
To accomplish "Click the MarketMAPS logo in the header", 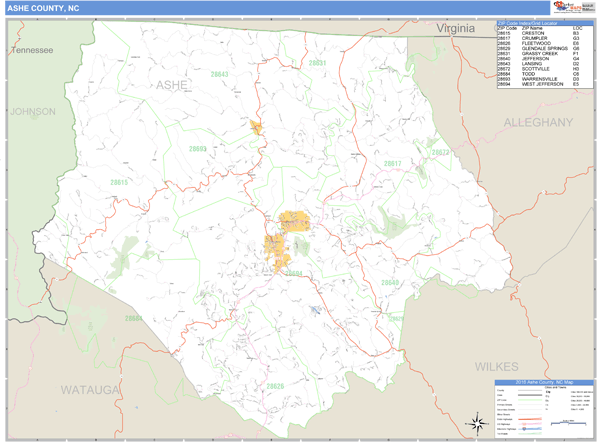I will coord(567,6).
